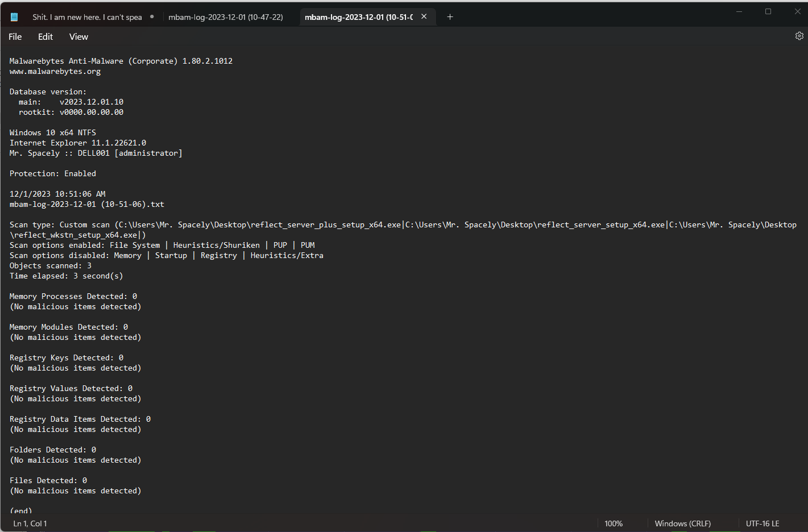This screenshot has width=808, height=532.
Task: Click the 'Windows 10 x64 NTFS' line
Action: click(53, 132)
